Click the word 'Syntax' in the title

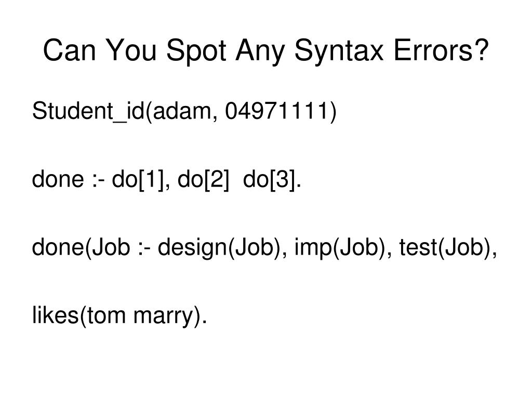point(339,51)
